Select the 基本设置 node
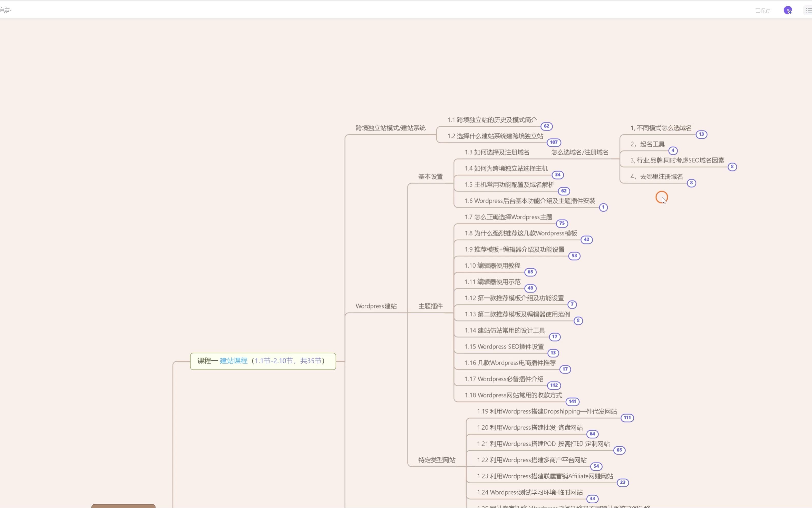The width and height of the screenshot is (812, 508). coord(430,177)
